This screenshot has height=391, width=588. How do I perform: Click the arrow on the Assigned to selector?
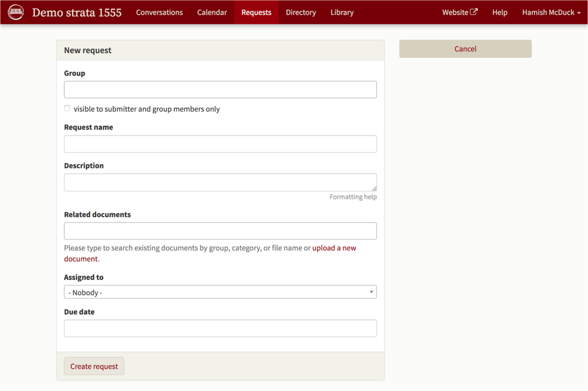[371, 292]
